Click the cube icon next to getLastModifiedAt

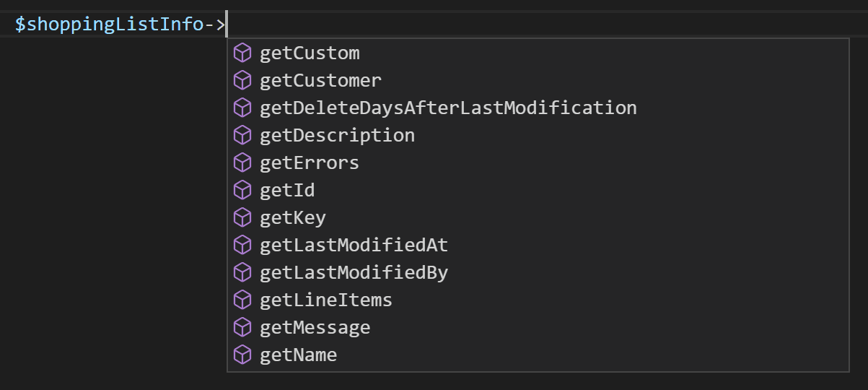coord(242,245)
